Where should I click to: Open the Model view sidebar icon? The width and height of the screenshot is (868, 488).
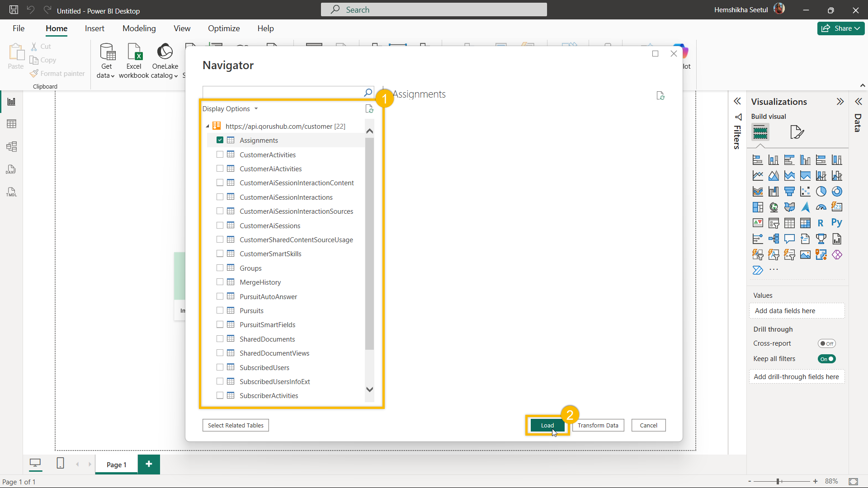[12, 146]
